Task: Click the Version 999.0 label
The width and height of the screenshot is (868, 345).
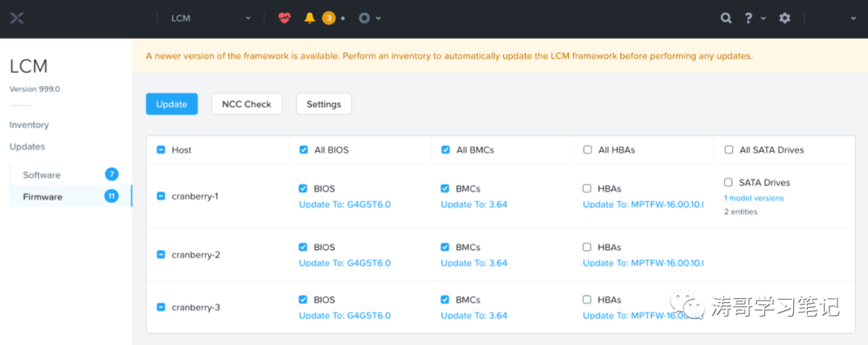Action: coord(33,88)
